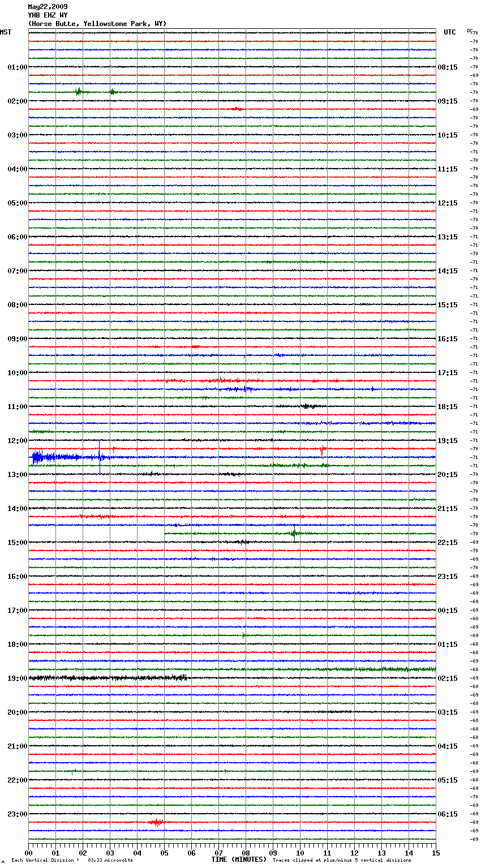Click the 04:00 MST row label
Screen dimensions: 481x868
click(18, 169)
